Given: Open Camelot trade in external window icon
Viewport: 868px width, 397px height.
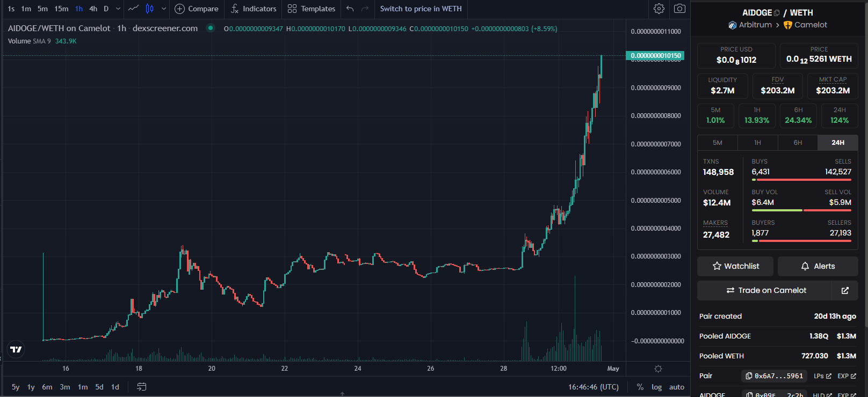Looking at the screenshot, I should 845,290.
